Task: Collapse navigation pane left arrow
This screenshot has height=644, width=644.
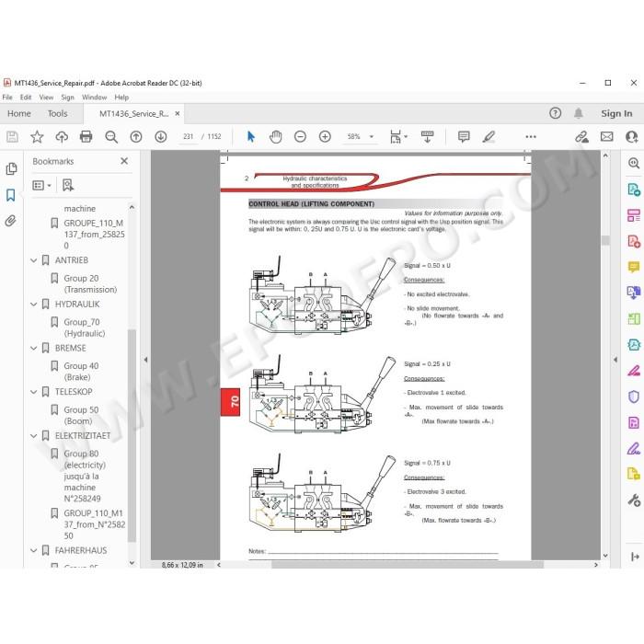Action: pyautogui.click(x=145, y=360)
